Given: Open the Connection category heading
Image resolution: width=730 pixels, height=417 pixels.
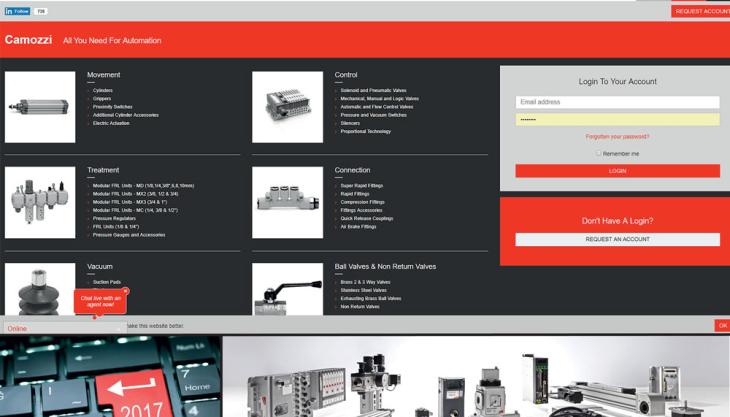Looking at the screenshot, I should pyautogui.click(x=352, y=170).
